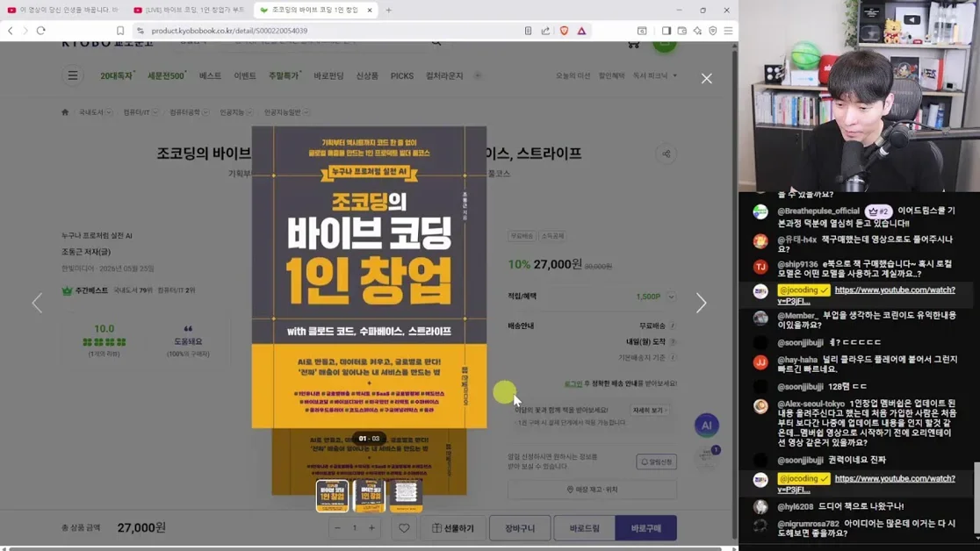The image size is (980, 551).
Task: Open the Brave Rewards triangle icon
Action: tap(582, 31)
